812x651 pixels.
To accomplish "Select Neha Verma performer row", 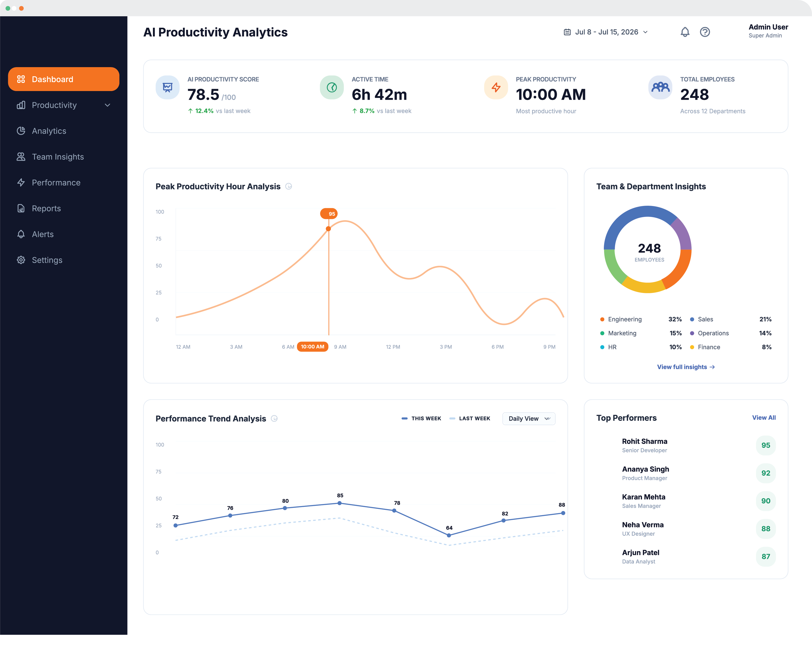I will pyautogui.click(x=686, y=529).
